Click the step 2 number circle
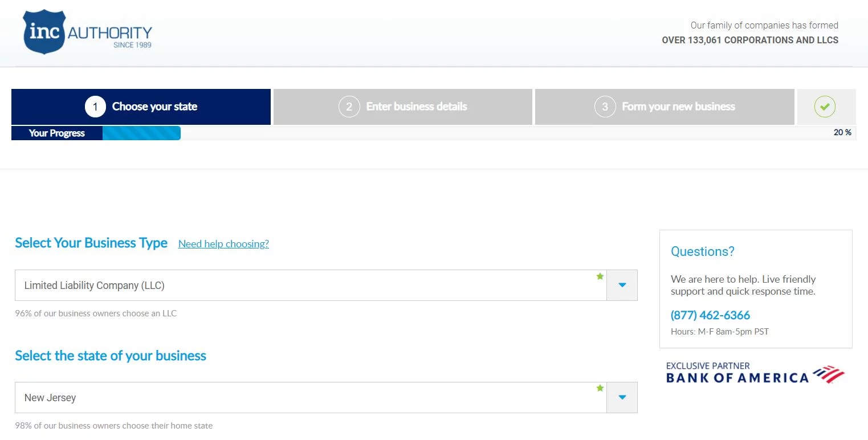This screenshot has height=440, width=868. point(349,107)
